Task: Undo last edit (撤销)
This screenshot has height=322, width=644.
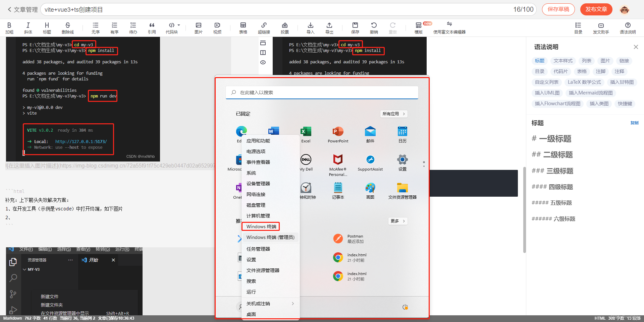Action: pos(374,28)
